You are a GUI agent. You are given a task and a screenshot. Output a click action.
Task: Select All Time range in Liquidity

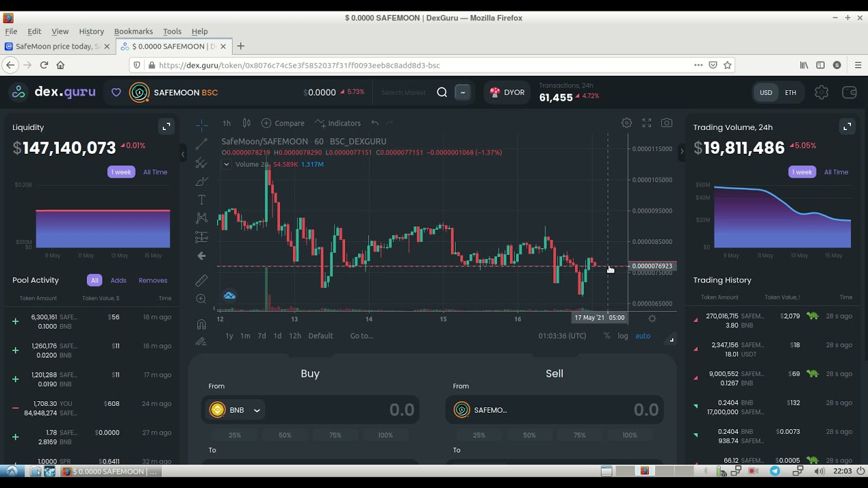click(155, 172)
